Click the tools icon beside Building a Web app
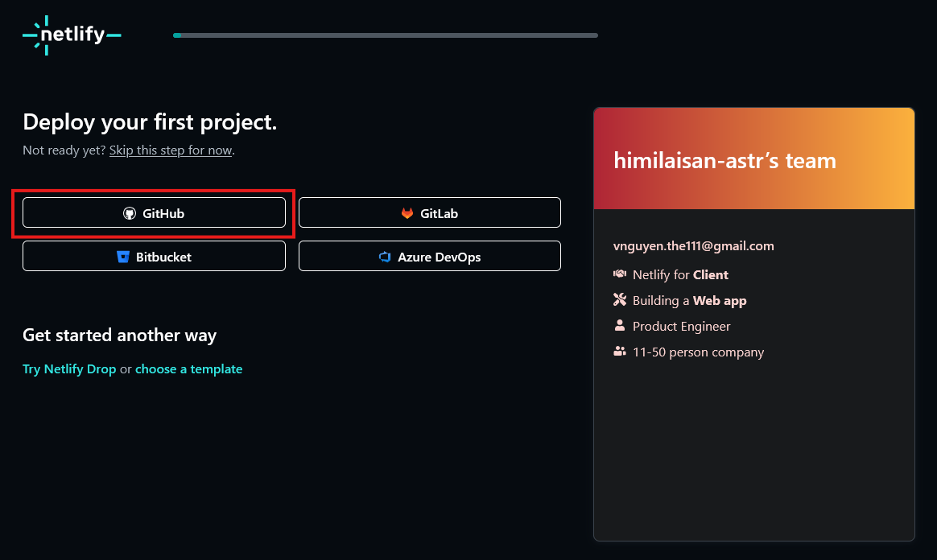Image resolution: width=937 pixels, height=560 pixels. pyautogui.click(x=620, y=299)
